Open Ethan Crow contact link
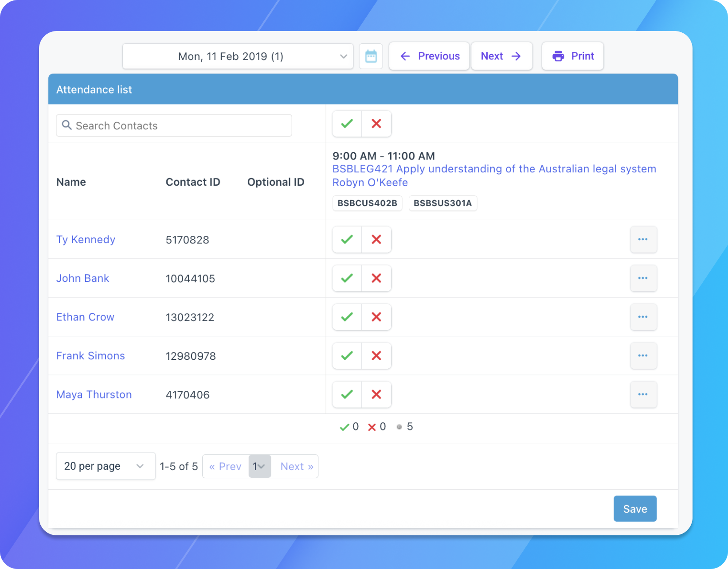Image resolution: width=728 pixels, height=569 pixels. pyautogui.click(x=85, y=317)
